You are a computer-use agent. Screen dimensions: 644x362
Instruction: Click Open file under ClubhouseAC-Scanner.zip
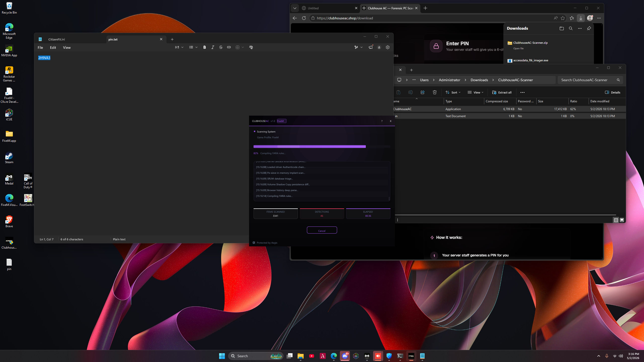click(518, 49)
